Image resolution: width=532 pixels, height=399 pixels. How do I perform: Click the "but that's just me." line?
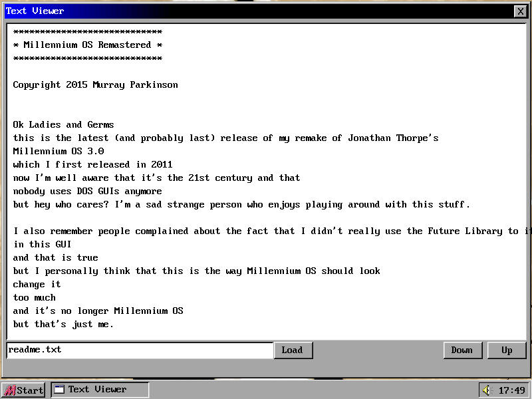[x=63, y=325]
